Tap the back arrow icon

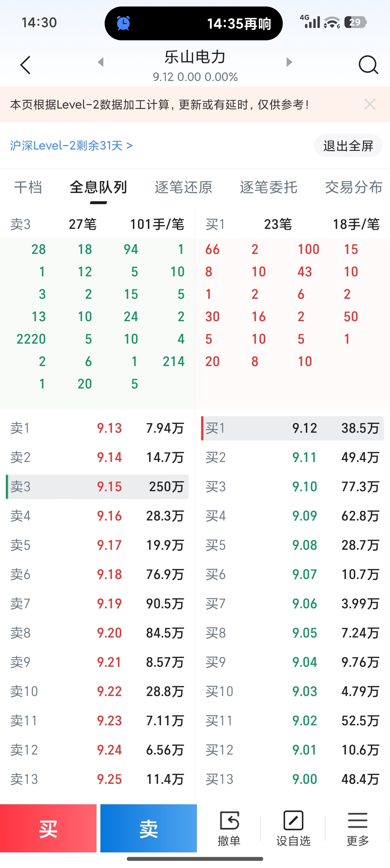click(26, 65)
